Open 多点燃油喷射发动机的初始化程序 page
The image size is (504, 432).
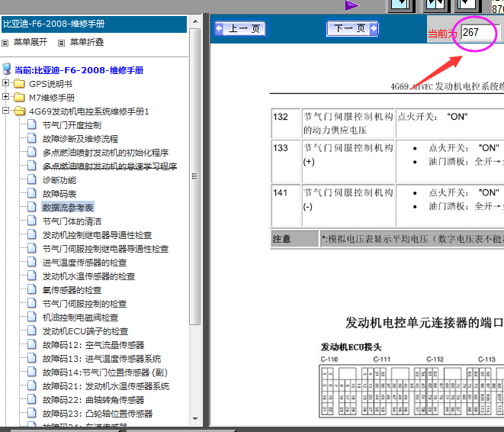click(105, 153)
